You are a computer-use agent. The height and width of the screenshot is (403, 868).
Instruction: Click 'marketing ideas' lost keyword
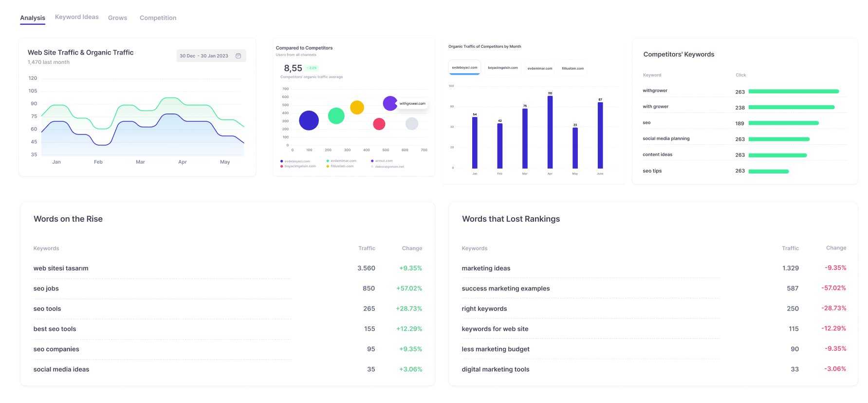(x=486, y=269)
